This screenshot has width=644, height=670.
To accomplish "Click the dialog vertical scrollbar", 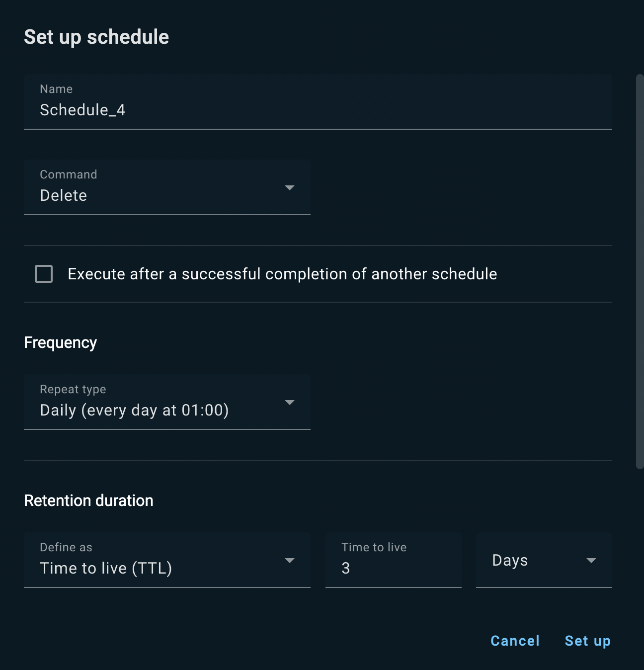I will 640,271.
